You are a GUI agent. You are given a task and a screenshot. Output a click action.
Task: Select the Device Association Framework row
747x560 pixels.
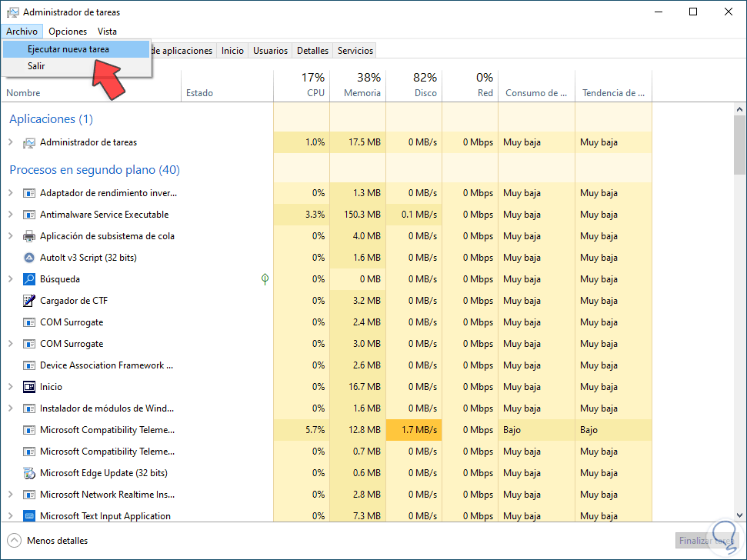[x=326, y=365]
